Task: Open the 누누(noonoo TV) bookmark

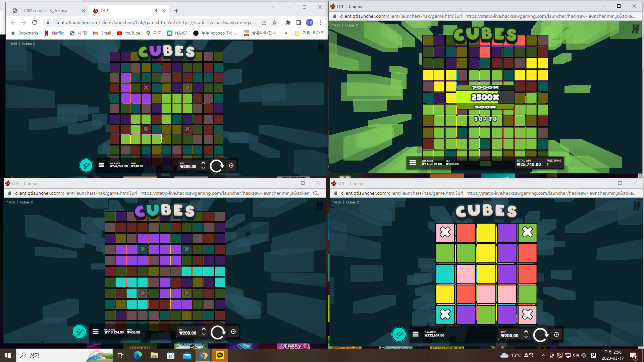Action: (x=216, y=33)
